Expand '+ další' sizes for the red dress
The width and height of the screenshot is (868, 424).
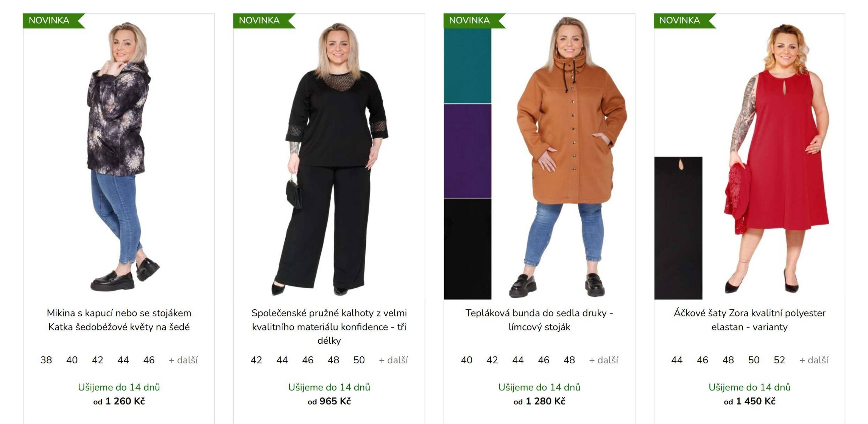pos(814,360)
